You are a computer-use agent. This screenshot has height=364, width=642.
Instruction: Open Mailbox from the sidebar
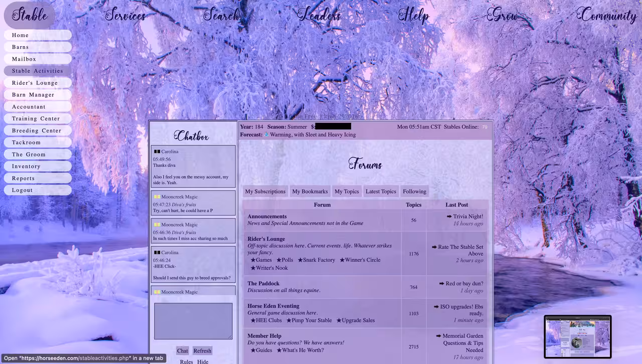tap(38, 59)
